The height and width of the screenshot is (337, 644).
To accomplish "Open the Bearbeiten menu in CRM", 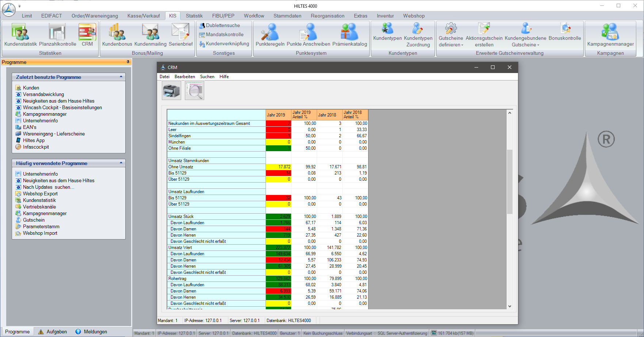I will (184, 77).
